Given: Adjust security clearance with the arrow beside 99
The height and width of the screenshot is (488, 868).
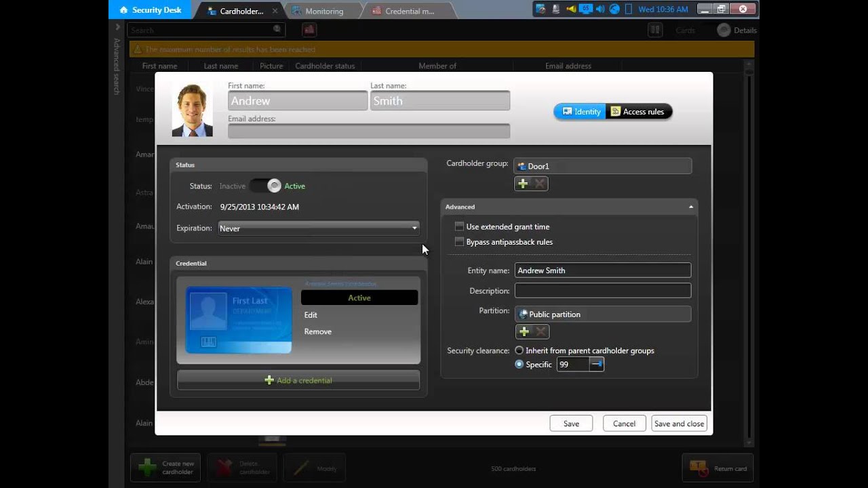Looking at the screenshot, I should pos(596,365).
